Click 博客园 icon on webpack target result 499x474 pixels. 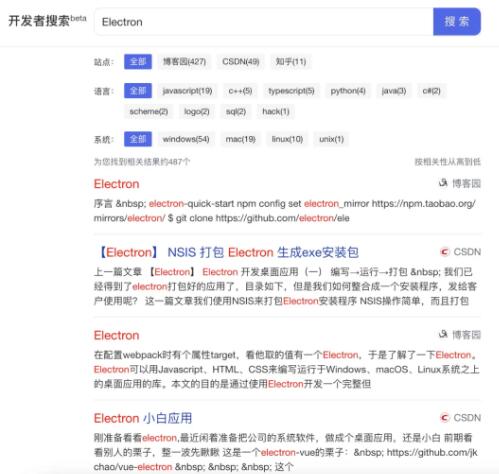443,334
